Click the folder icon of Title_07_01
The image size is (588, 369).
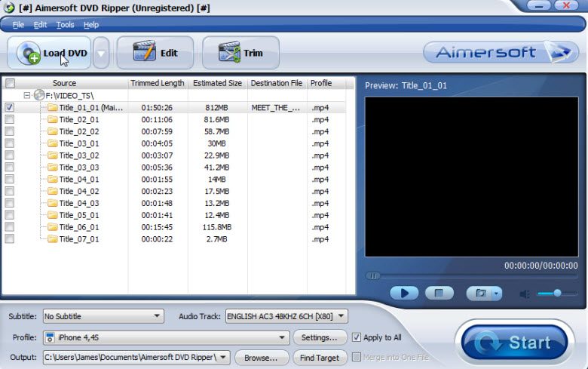(53, 239)
